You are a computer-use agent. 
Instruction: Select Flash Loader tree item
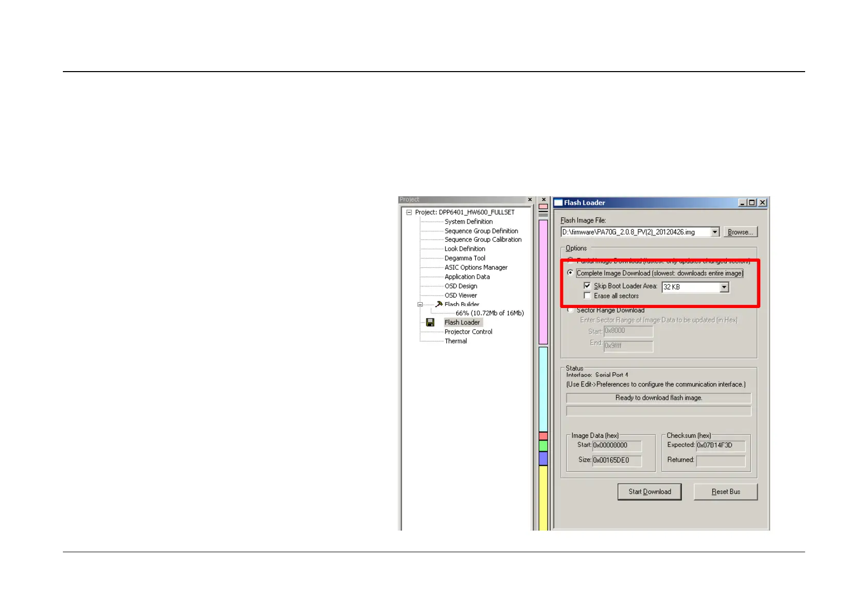[462, 322]
